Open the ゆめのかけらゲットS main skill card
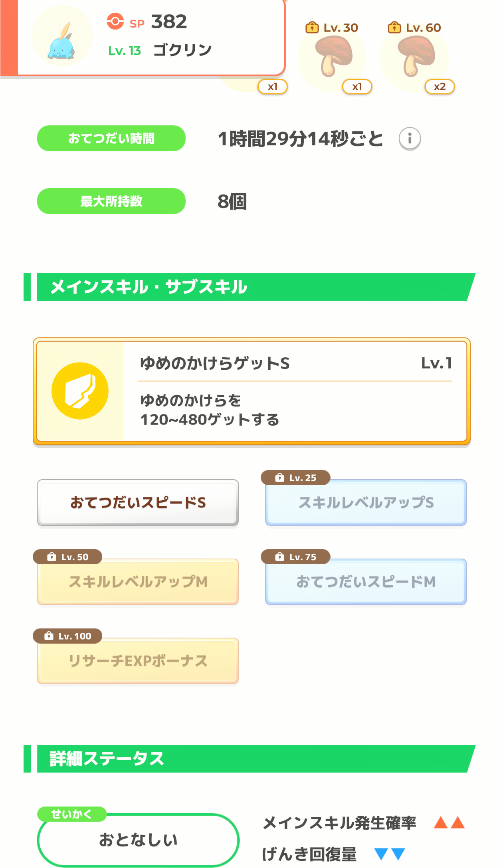Viewport: 503px width, 868px height. coord(252,391)
